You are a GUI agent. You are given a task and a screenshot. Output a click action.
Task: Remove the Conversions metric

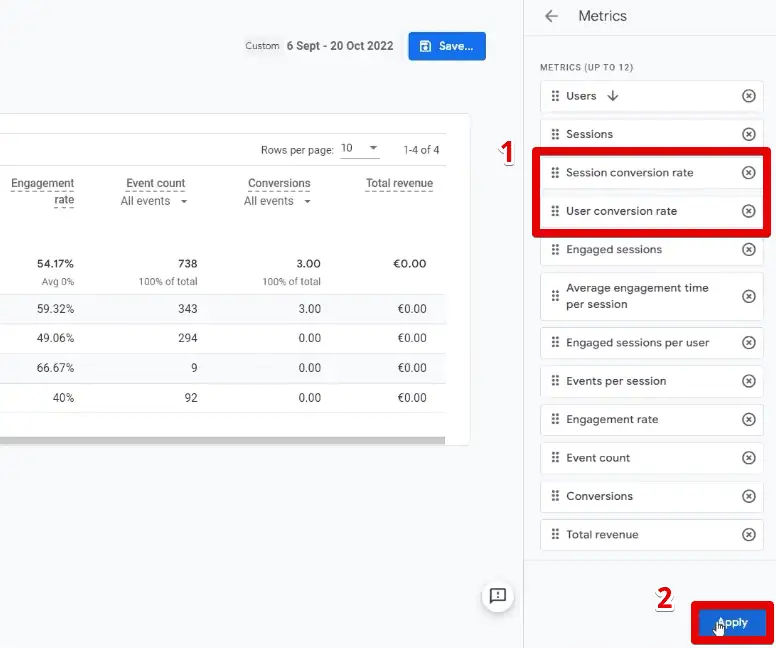coord(749,496)
